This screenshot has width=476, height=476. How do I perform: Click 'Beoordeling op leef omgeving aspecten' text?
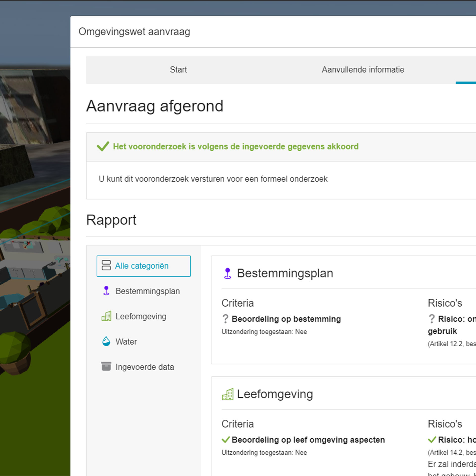[x=308, y=440]
